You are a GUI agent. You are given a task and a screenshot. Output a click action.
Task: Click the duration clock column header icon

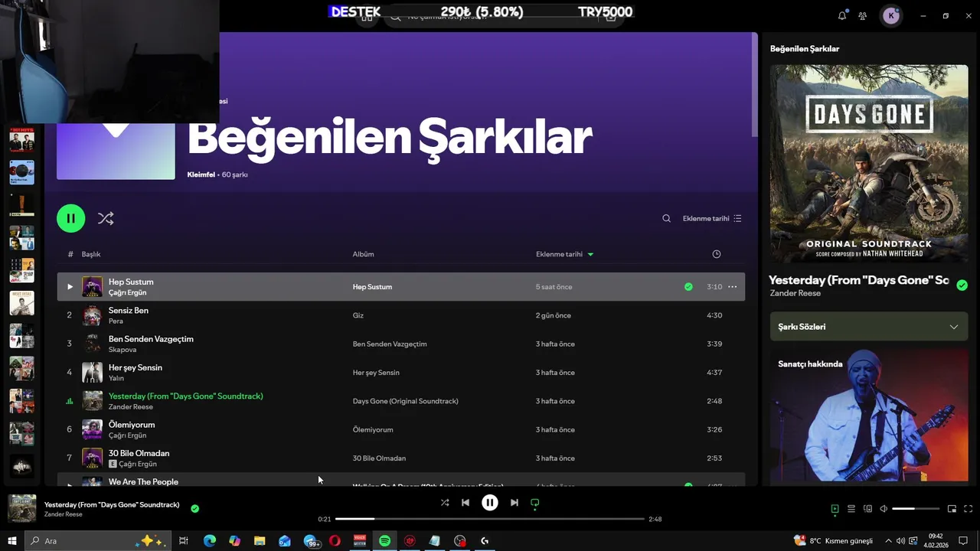click(717, 254)
